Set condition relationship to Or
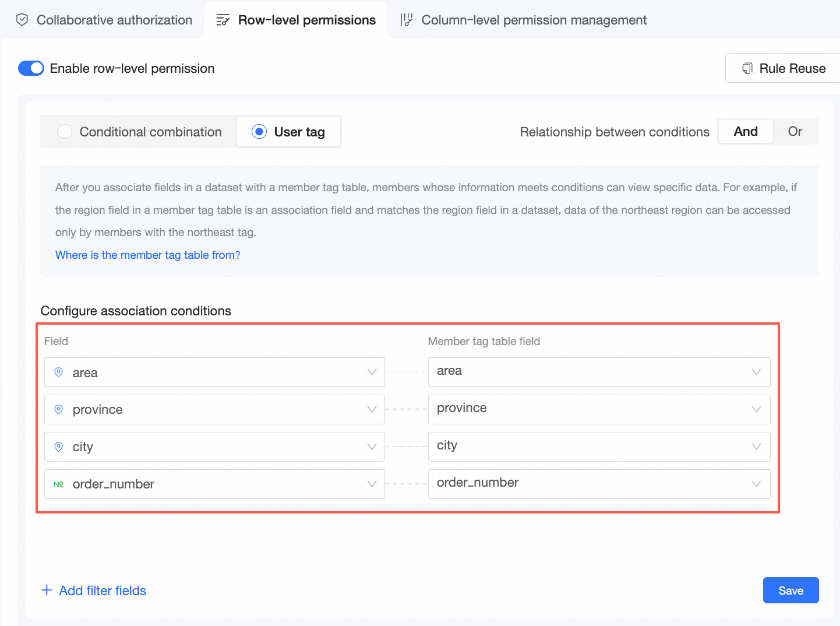 (795, 132)
